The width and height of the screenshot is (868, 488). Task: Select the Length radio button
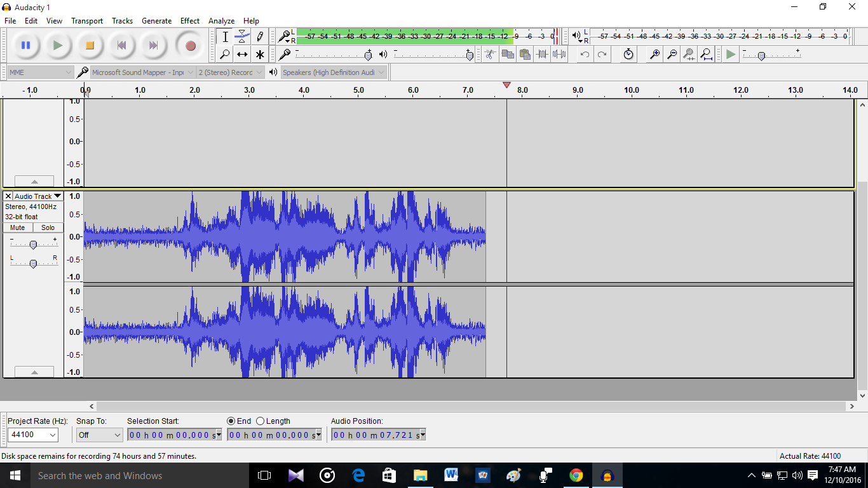pyautogui.click(x=260, y=421)
